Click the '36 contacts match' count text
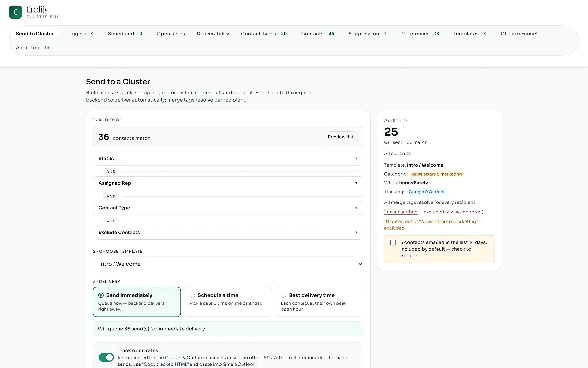 pos(124,137)
